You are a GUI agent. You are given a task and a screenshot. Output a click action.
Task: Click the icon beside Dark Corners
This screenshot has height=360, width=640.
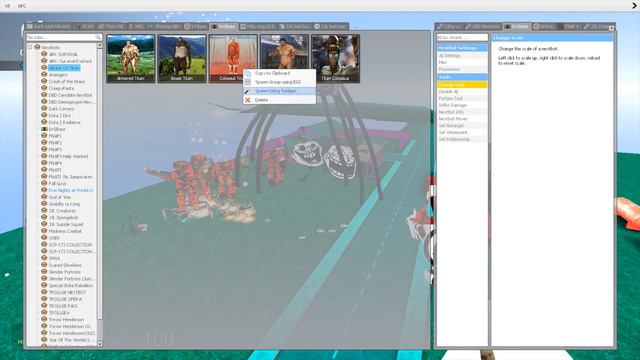(x=44, y=109)
